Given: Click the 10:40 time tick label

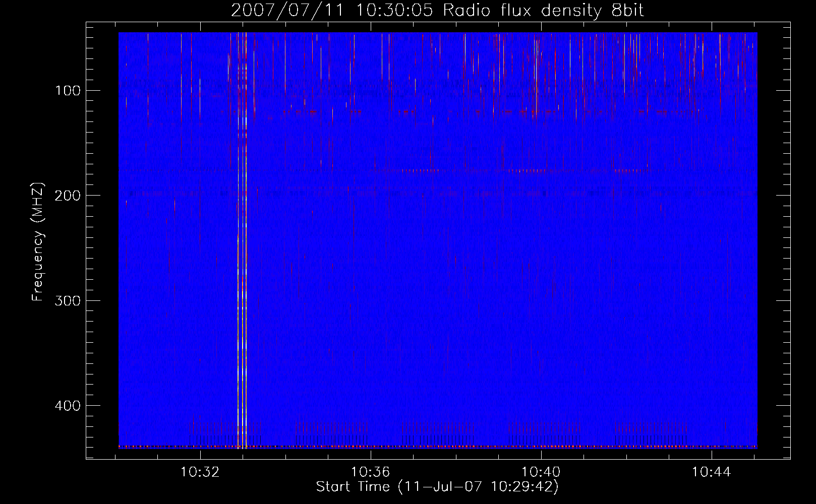Looking at the screenshot, I should point(541,472).
